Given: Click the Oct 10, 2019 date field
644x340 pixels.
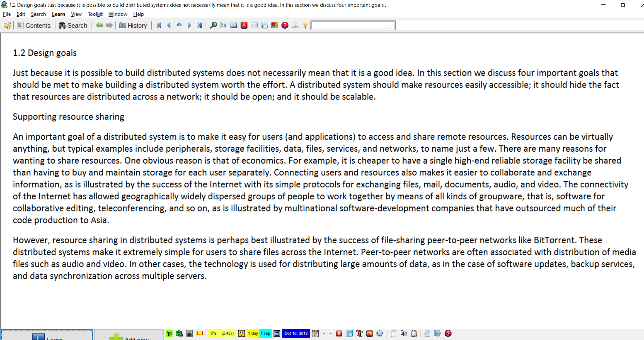Looking at the screenshot, I should point(296,334).
